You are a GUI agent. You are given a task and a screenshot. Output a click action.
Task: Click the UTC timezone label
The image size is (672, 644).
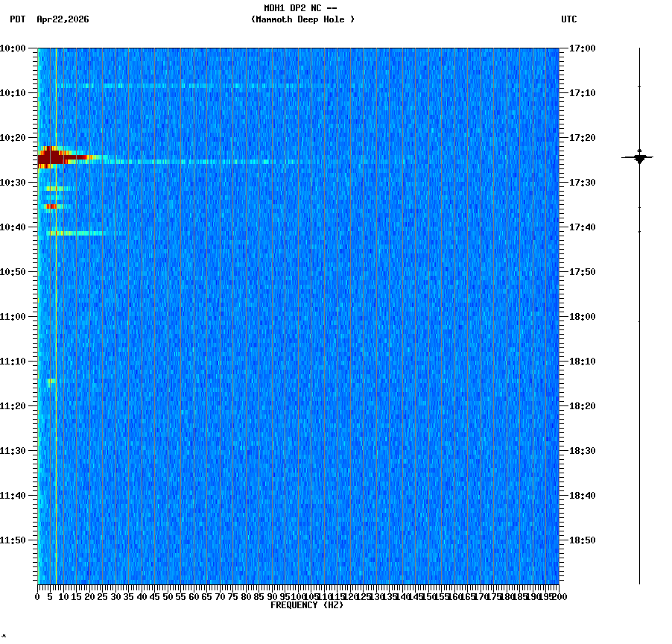click(569, 20)
